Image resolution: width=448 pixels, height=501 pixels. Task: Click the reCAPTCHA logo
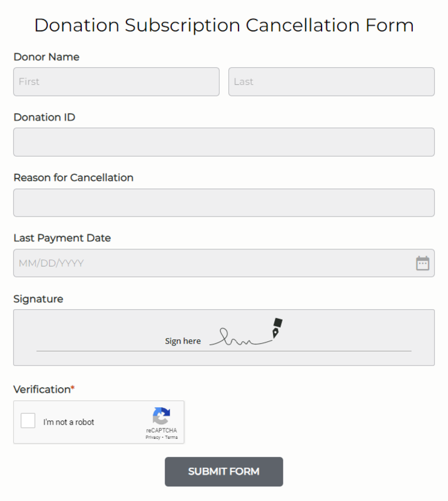tap(161, 417)
